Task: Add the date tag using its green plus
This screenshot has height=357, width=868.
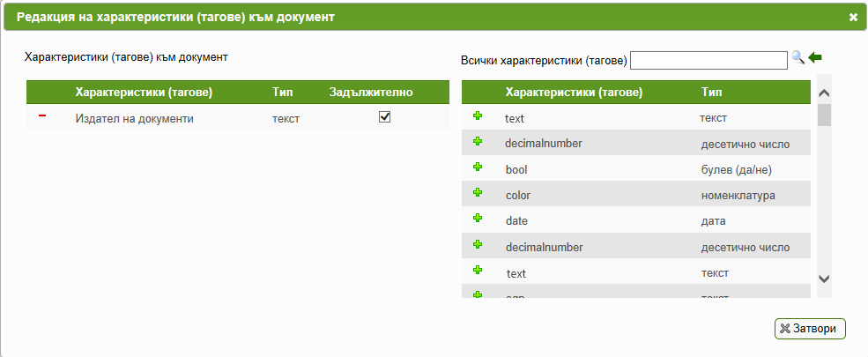Action: coord(478,218)
